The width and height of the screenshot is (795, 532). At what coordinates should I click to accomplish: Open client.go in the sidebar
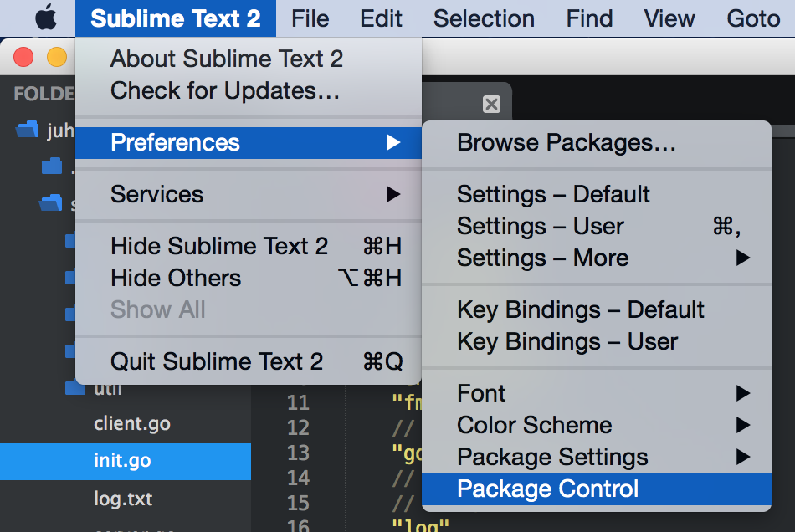[132, 424]
